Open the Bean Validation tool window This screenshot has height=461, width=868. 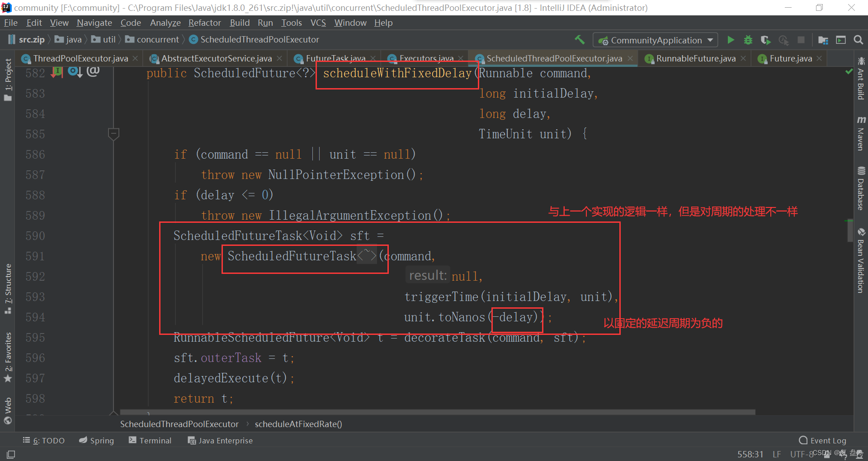point(861,261)
